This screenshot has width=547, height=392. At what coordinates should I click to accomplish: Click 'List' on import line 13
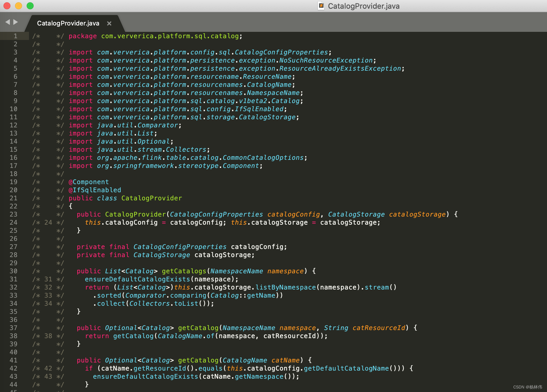145,133
